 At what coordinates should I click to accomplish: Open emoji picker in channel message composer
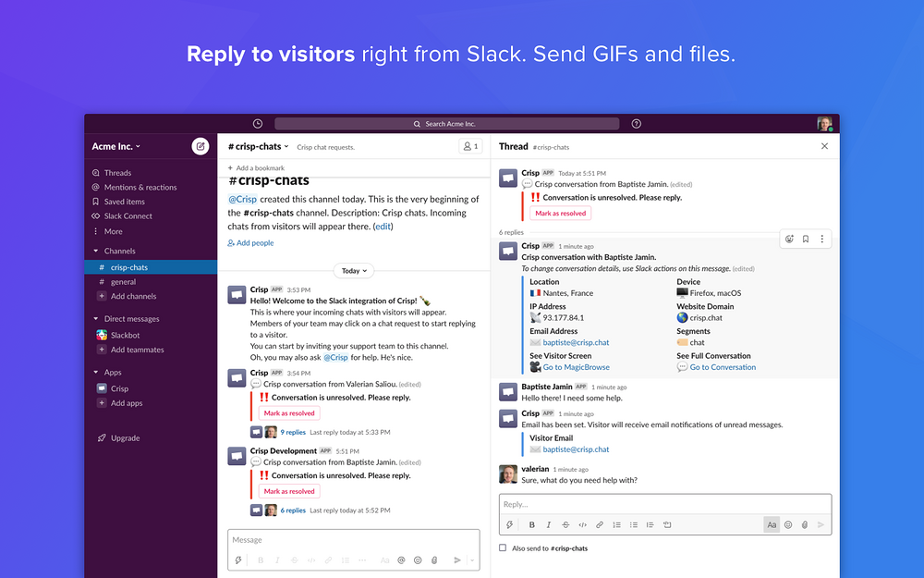[418, 560]
